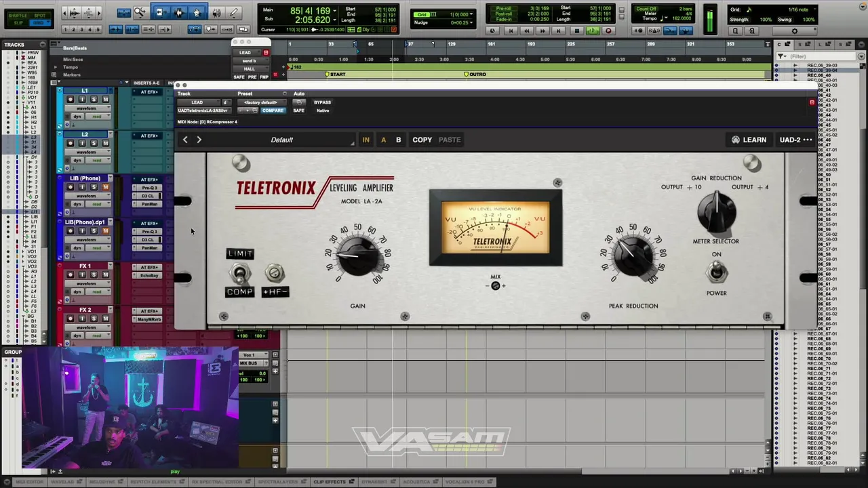This screenshot has height=488, width=868.
Task: Toggle plugin IN enable button
Action: tap(366, 140)
